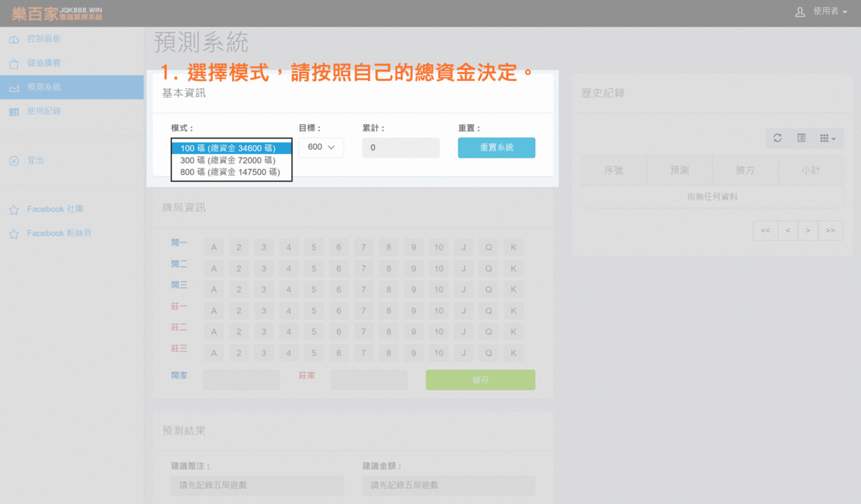The width and height of the screenshot is (861, 504).
Task: Open the columns grid dropdown in 歷史紀錄
Action: point(827,138)
